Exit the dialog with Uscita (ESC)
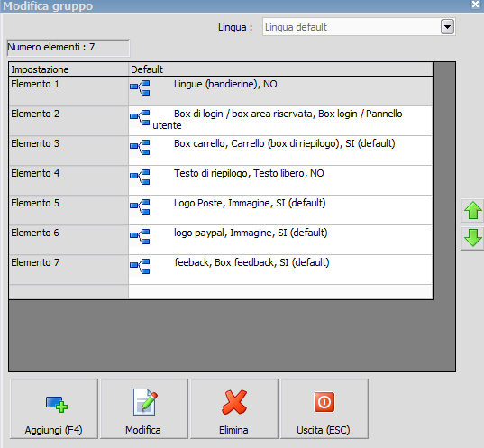Screen dimensions: 484x448 point(324,408)
